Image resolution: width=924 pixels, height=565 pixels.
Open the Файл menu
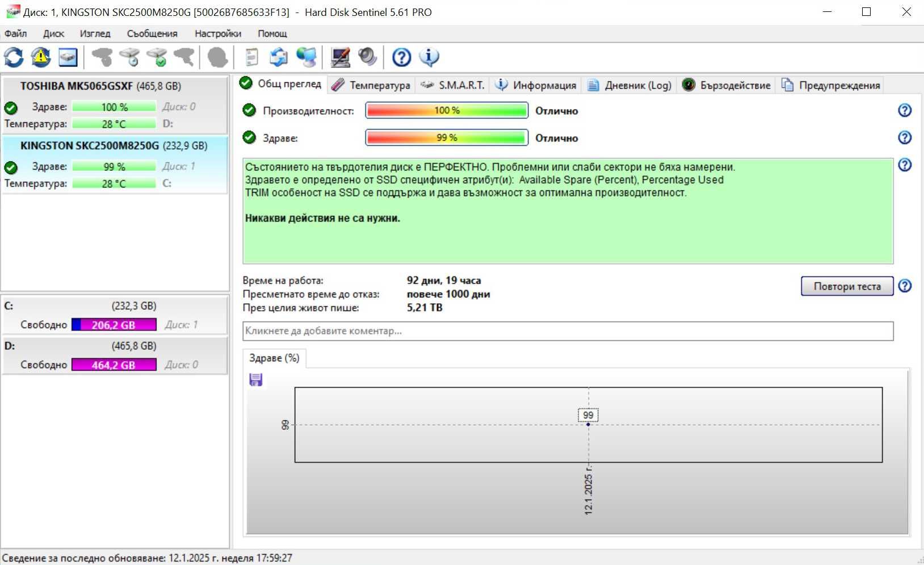(16, 34)
